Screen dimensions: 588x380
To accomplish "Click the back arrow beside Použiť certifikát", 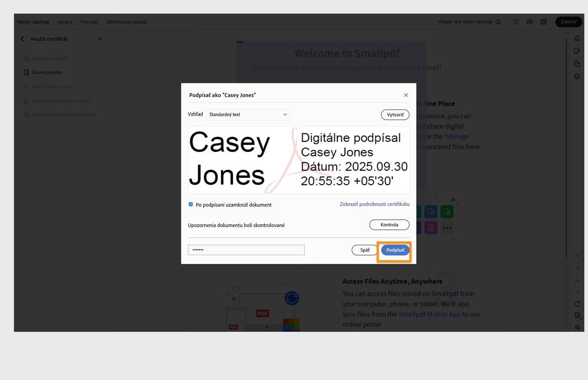I will click(22, 39).
